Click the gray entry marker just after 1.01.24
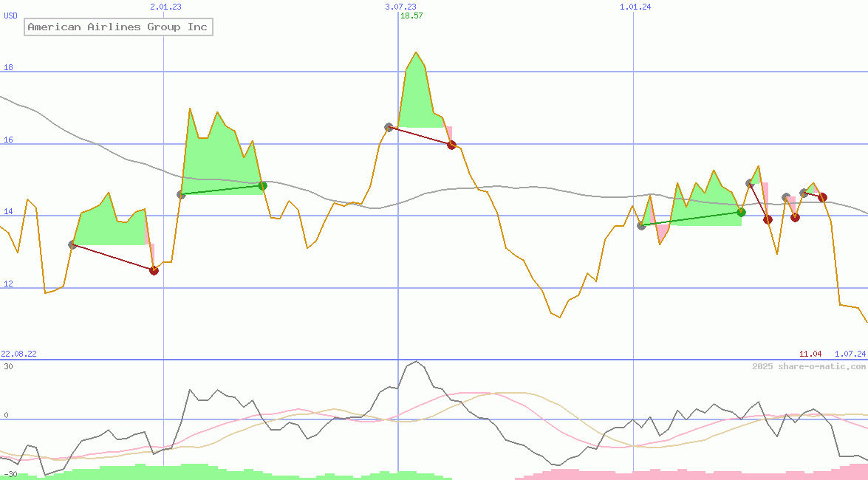Image resolution: width=868 pixels, height=480 pixels. (x=642, y=225)
